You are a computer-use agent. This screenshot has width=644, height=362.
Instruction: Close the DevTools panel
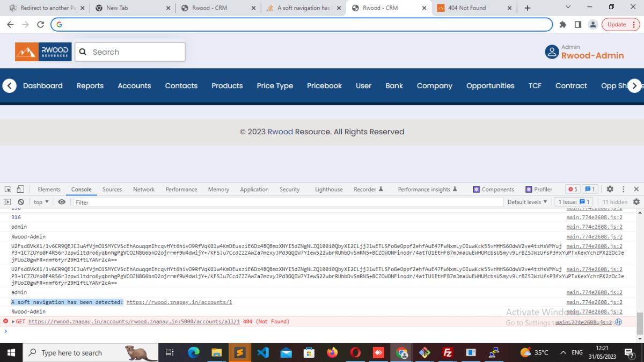pyautogui.click(x=636, y=189)
